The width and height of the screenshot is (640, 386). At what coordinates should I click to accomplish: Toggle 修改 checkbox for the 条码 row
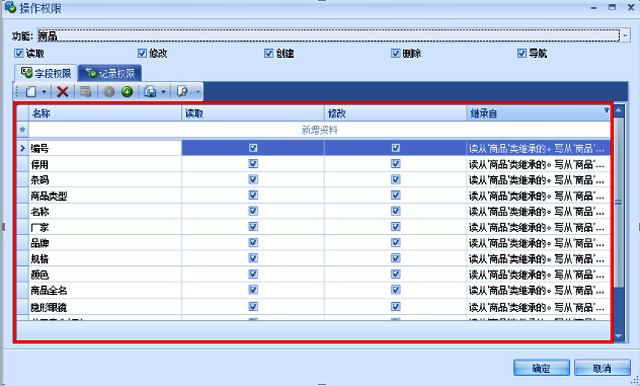[396, 180]
